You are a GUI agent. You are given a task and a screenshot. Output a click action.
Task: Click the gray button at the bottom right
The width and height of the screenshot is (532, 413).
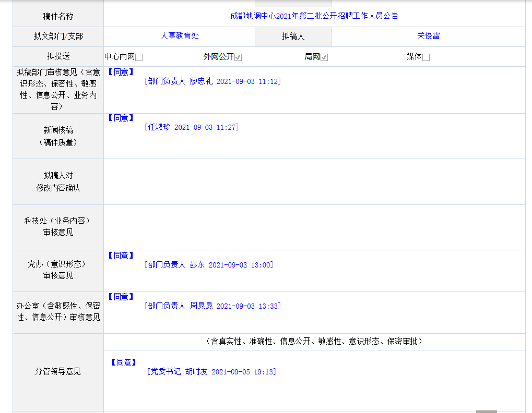tap(487, 411)
